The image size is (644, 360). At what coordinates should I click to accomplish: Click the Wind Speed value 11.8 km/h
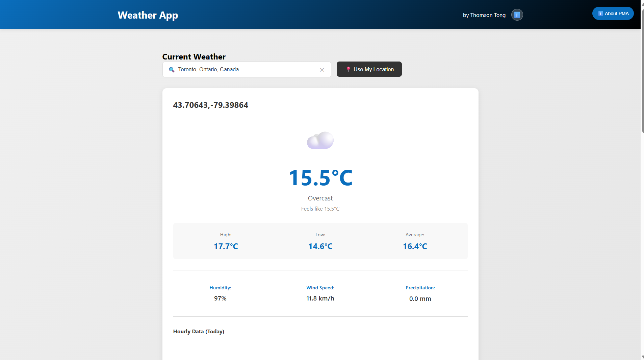tap(320, 298)
